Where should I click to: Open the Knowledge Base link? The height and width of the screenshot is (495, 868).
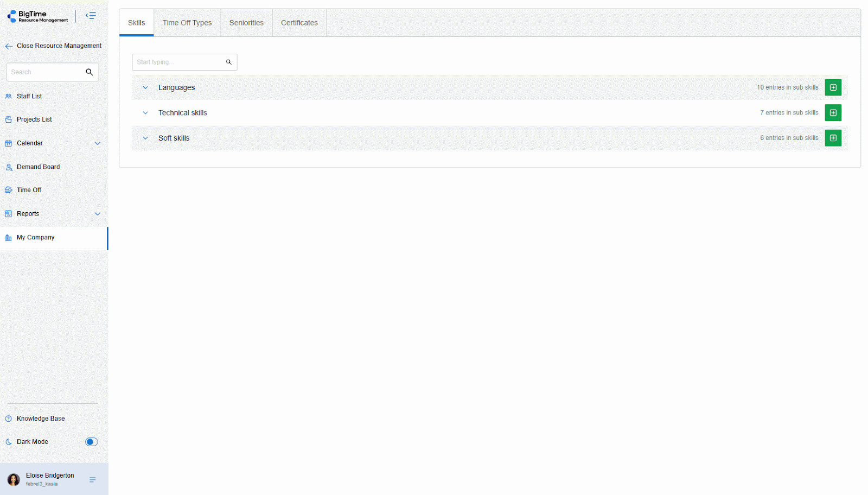pos(41,418)
